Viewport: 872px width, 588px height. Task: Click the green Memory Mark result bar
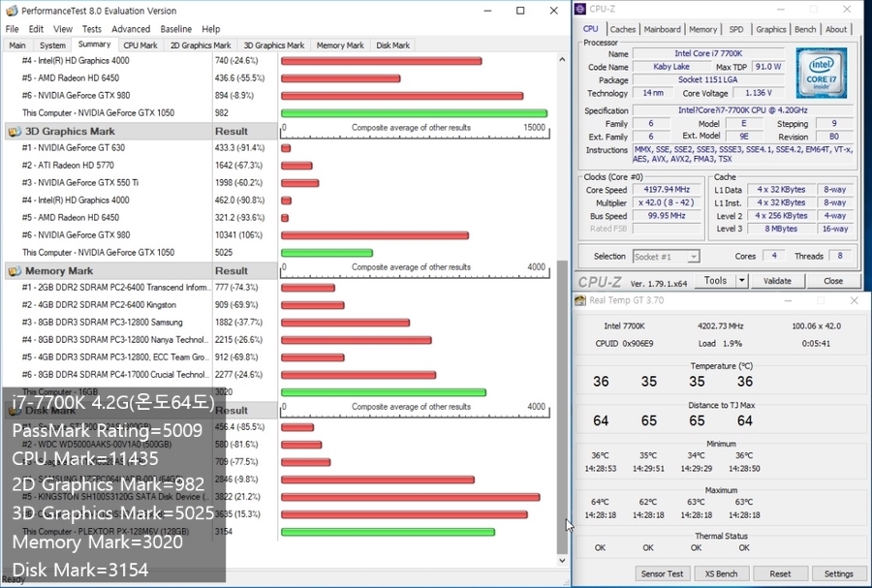click(x=384, y=392)
